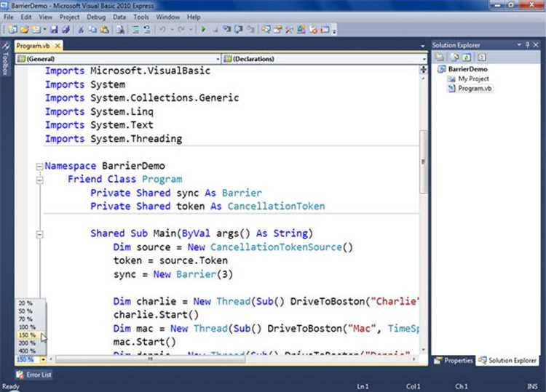Screen dimensions: 546x392
Task: Choose 100 % zoom level
Action: [27, 327]
